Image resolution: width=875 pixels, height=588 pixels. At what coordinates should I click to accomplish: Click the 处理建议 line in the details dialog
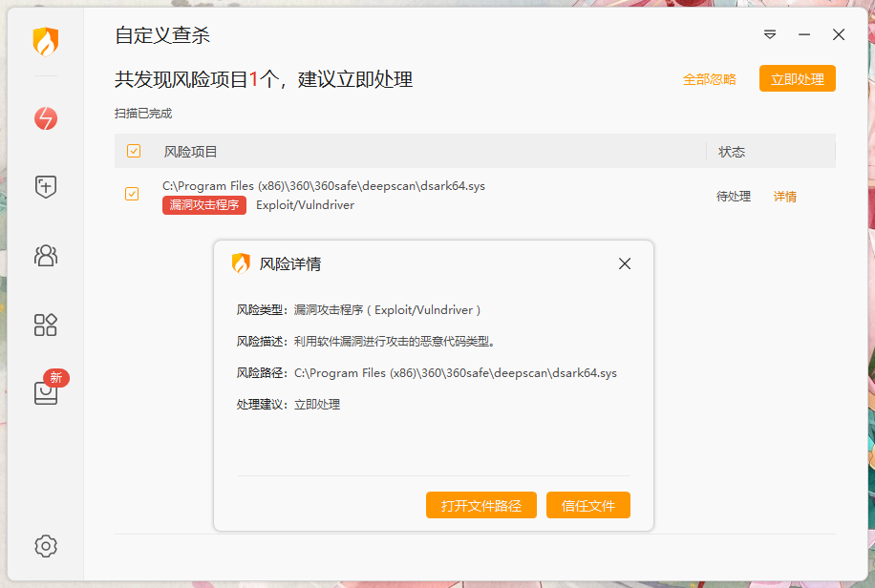[x=288, y=405]
